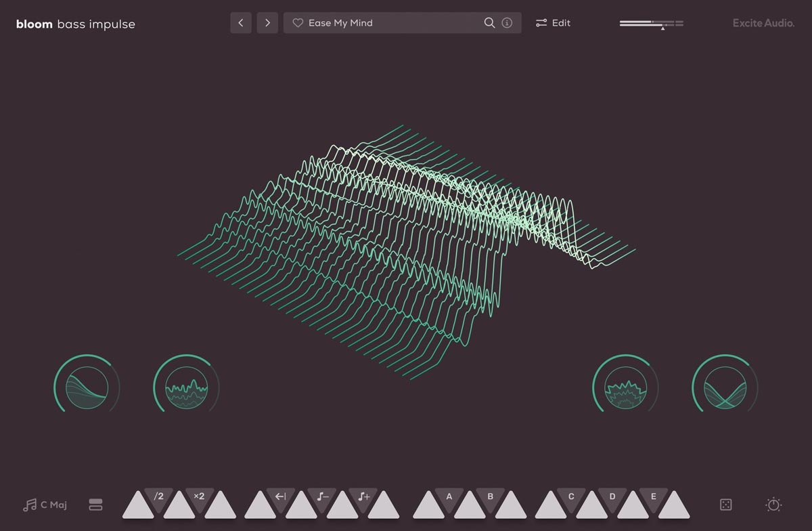Click the stacked-lines icon in bottom left

[x=95, y=505]
